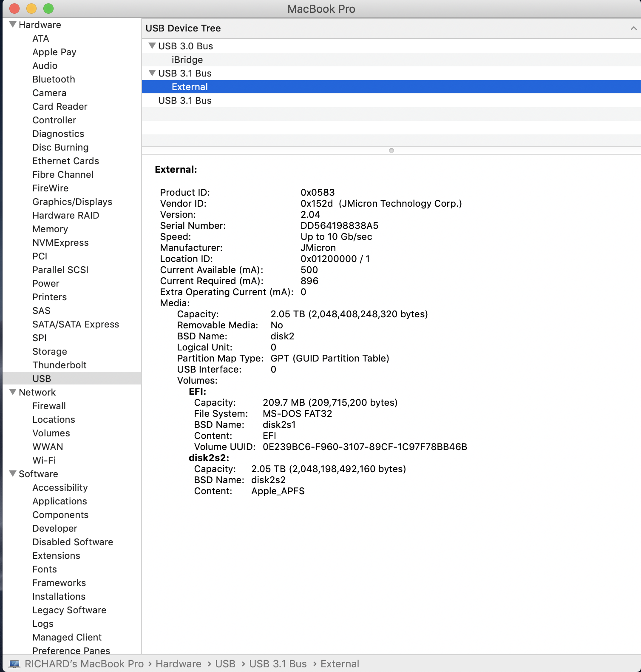Image resolution: width=641 pixels, height=672 pixels.
Task: Select Bluetooth in the sidebar
Action: coord(54,79)
